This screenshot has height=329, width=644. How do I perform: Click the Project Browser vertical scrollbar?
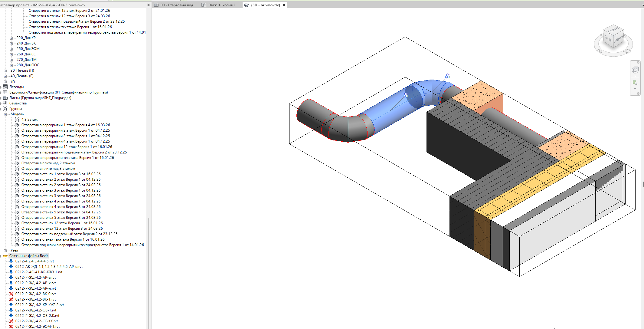(x=149, y=272)
